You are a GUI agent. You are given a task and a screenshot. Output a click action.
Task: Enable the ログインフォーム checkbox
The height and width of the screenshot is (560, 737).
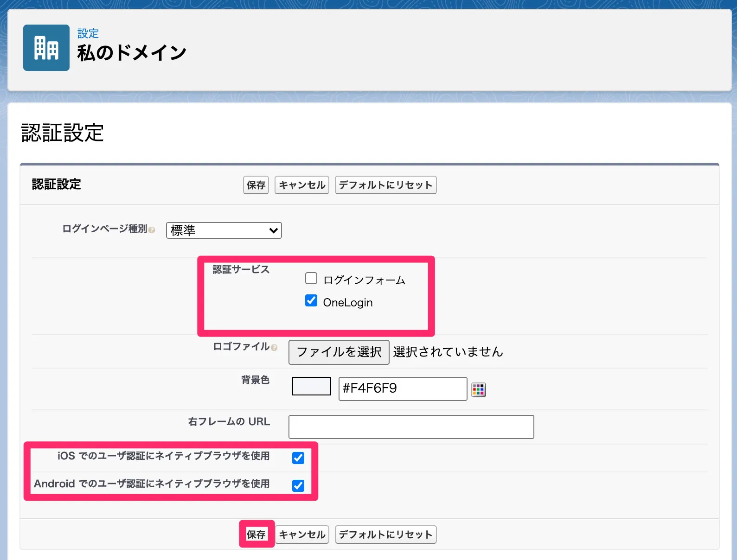pos(311,278)
